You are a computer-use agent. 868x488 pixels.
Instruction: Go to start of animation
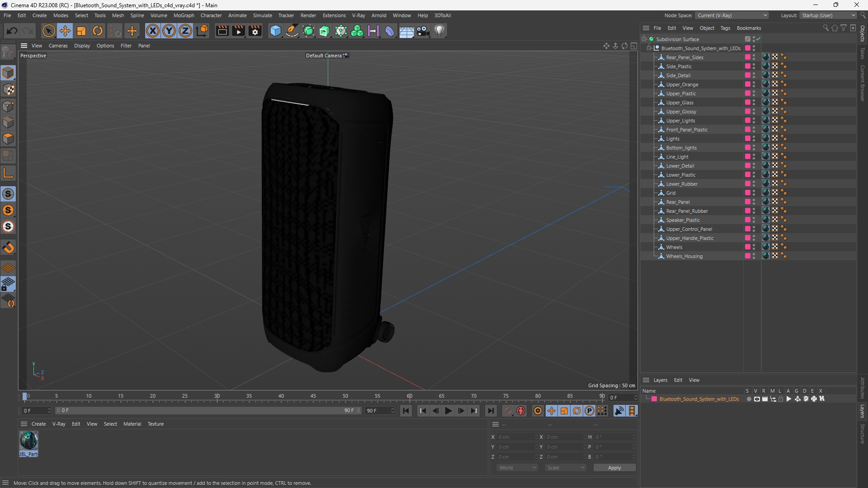point(406,411)
